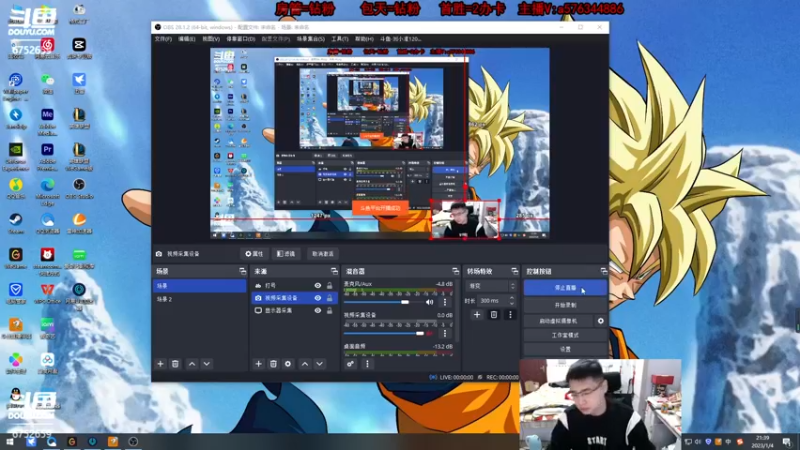Select 视频采集设备 source row in sources
Image resolution: width=800 pixels, height=450 pixels.
294,298
